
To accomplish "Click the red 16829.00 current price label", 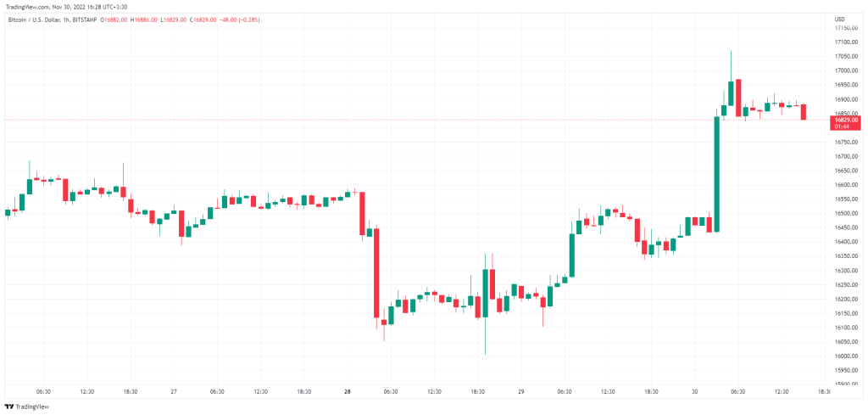I will (846, 120).
